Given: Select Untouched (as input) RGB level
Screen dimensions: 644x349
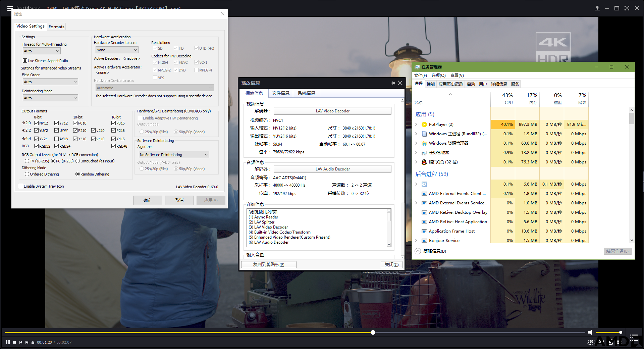Looking at the screenshot, I should pos(77,161).
